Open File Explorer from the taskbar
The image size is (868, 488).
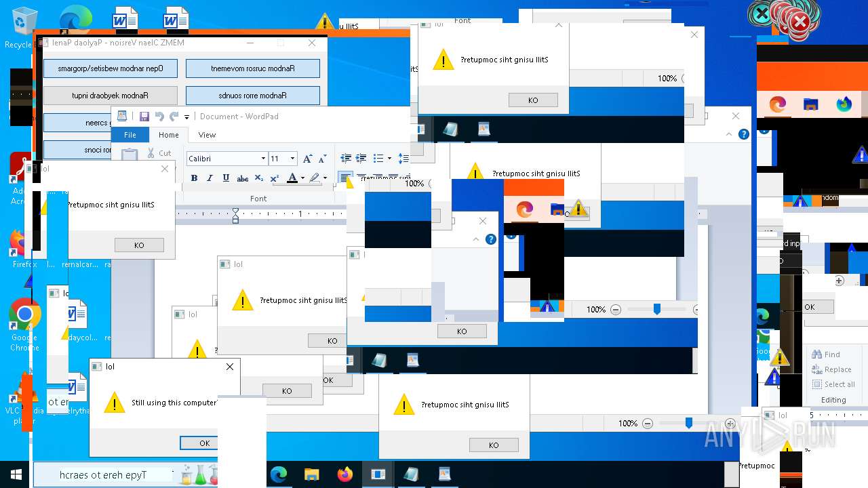pyautogui.click(x=311, y=474)
